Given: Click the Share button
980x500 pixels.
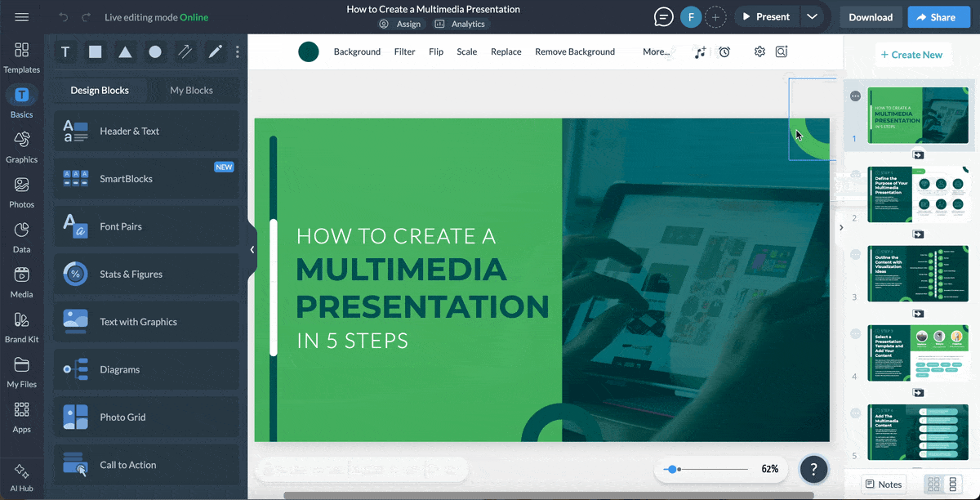Looking at the screenshot, I should [939, 17].
